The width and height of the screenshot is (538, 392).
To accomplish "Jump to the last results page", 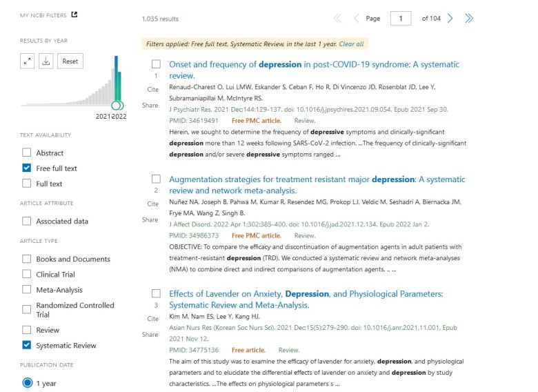I will tap(469, 19).
